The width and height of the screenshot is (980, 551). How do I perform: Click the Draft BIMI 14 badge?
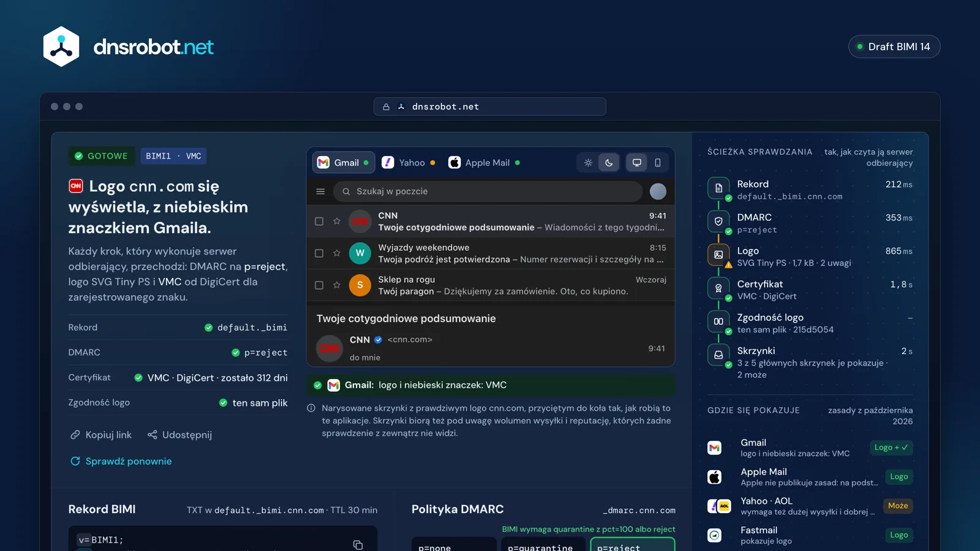tap(894, 47)
